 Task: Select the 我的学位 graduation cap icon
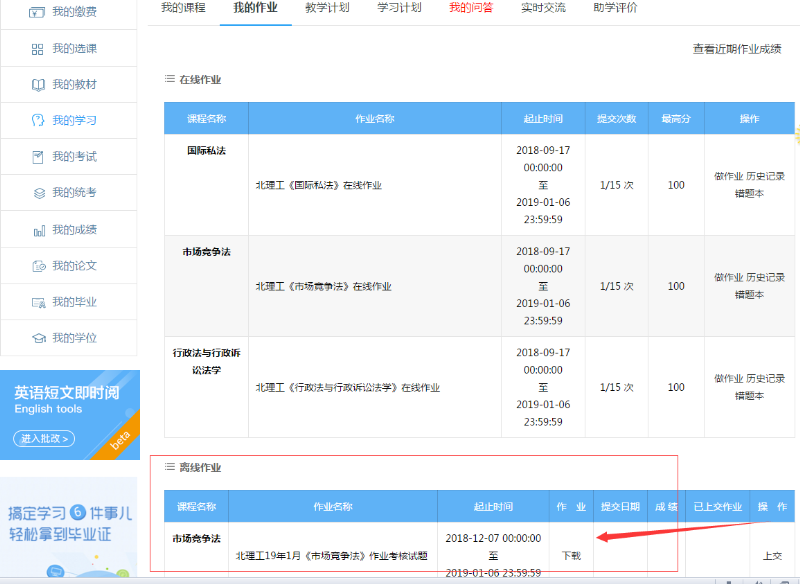(x=38, y=338)
